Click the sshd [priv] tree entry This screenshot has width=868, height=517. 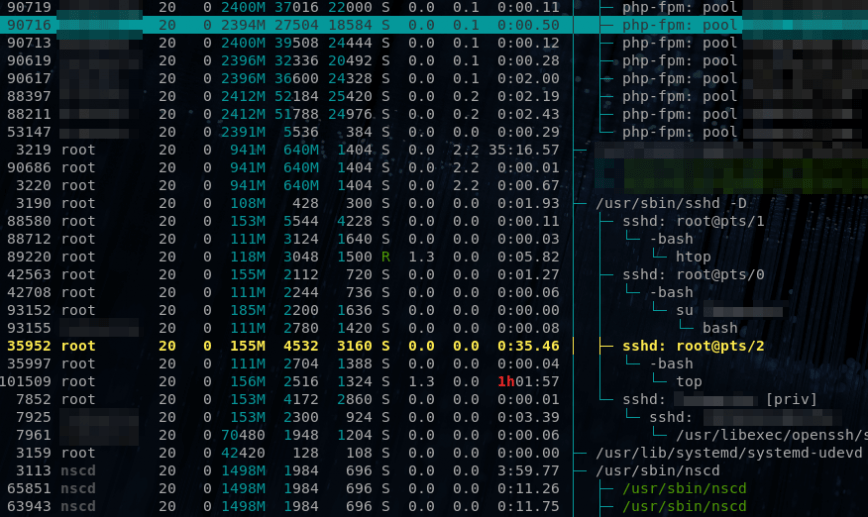[720, 399]
